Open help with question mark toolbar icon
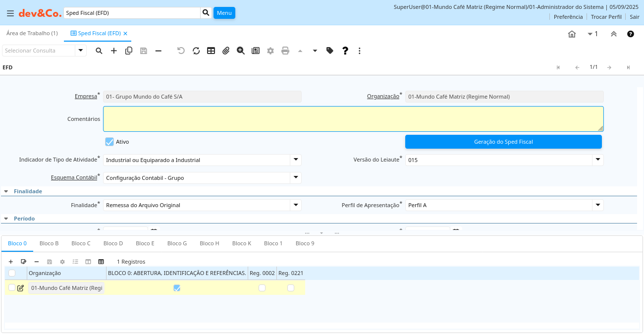The height and width of the screenshot is (334, 644). [x=345, y=51]
